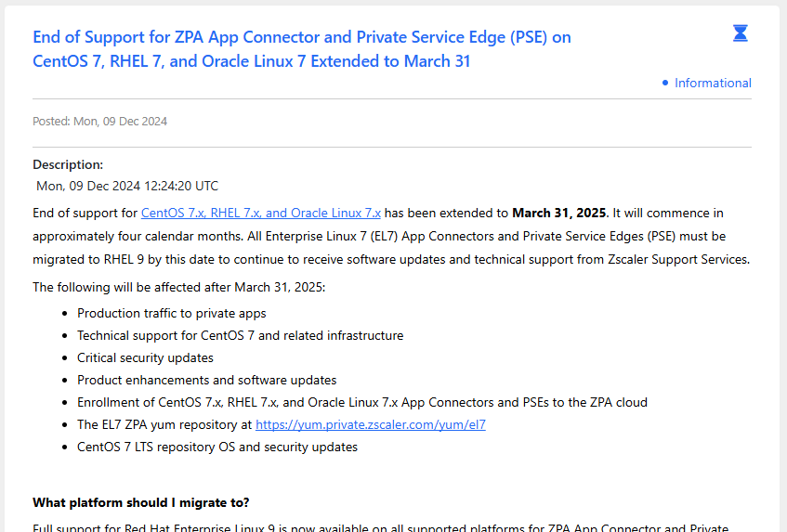
Task: Click the Description: heading
Action: [x=68, y=164]
